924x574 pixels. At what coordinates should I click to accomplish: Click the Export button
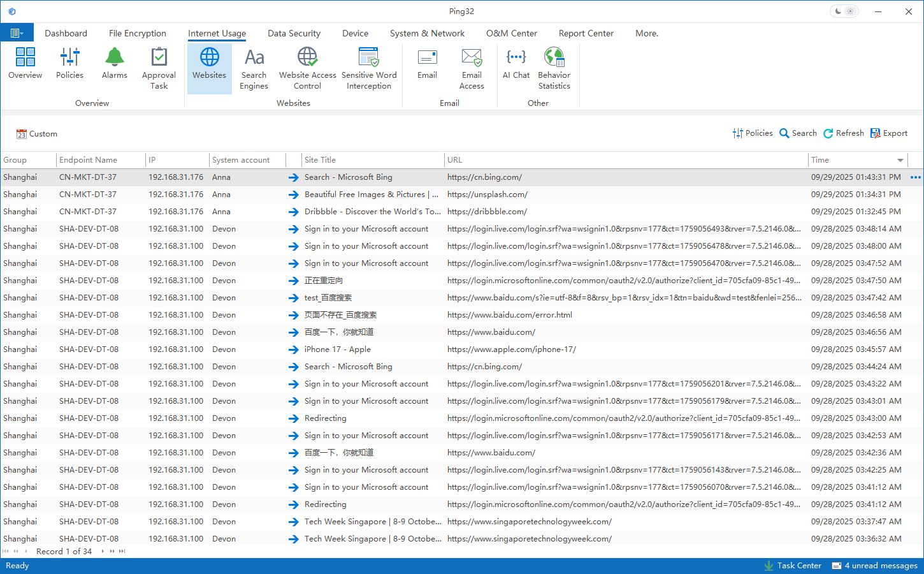pos(889,133)
